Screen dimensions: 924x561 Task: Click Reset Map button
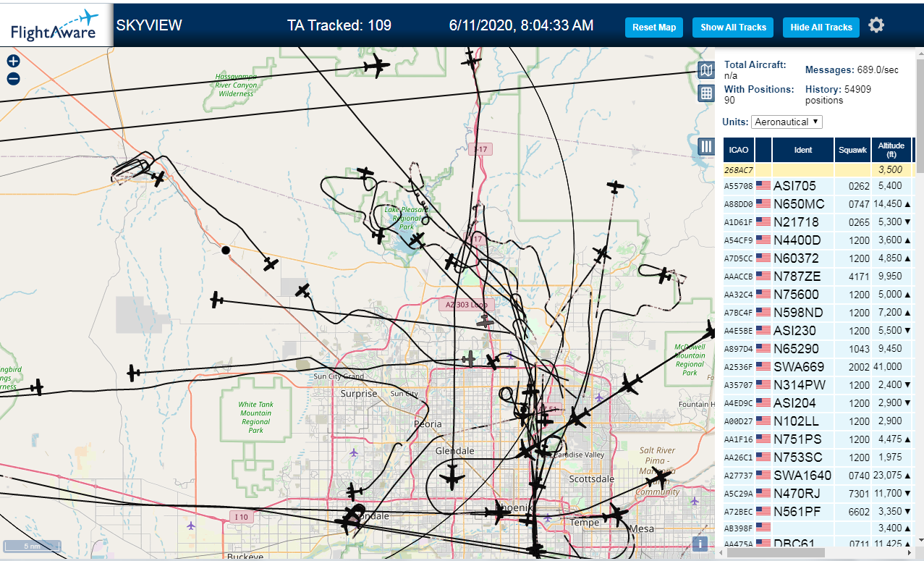(654, 28)
